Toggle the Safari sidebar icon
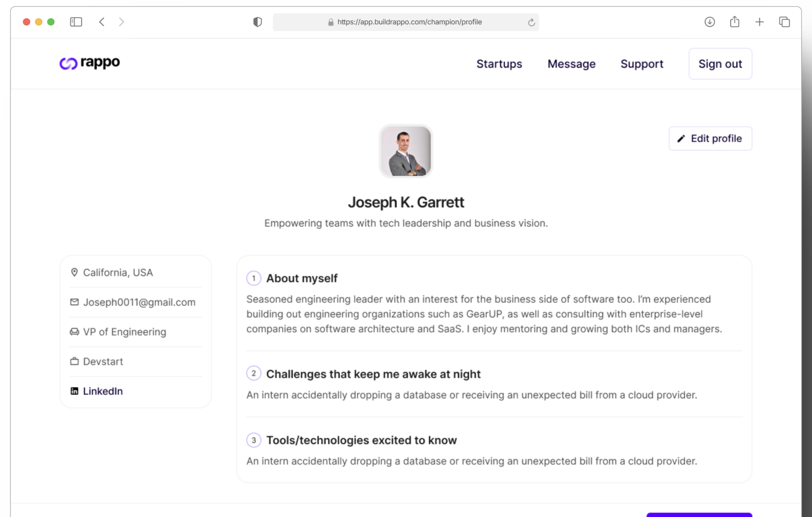This screenshot has width=812, height=517. (x=76, y=22)
